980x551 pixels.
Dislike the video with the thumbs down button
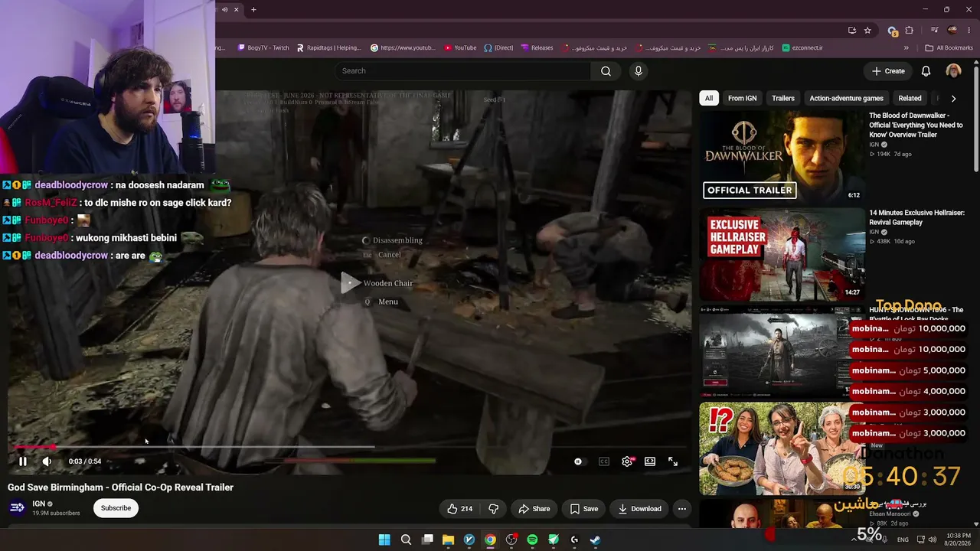click(x=493, y=509)
